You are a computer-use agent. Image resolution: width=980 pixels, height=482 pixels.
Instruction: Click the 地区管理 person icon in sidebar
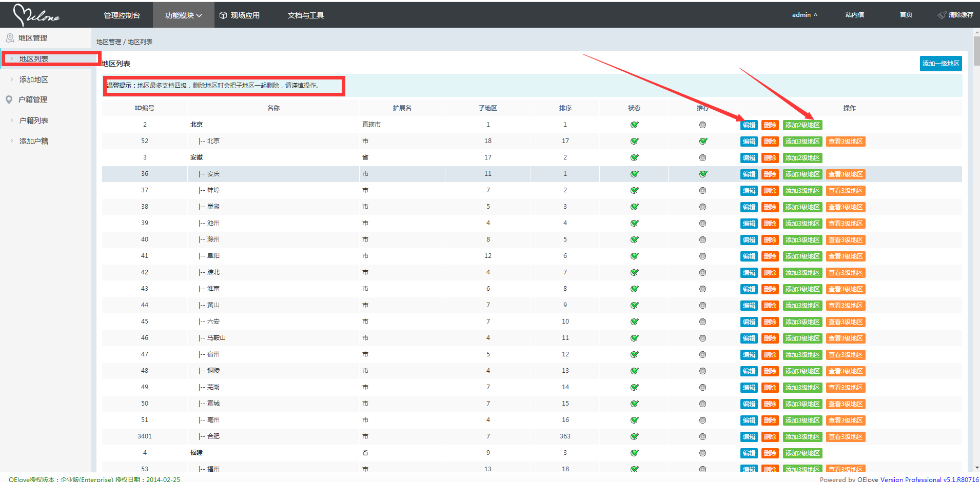tap(10, 38)
